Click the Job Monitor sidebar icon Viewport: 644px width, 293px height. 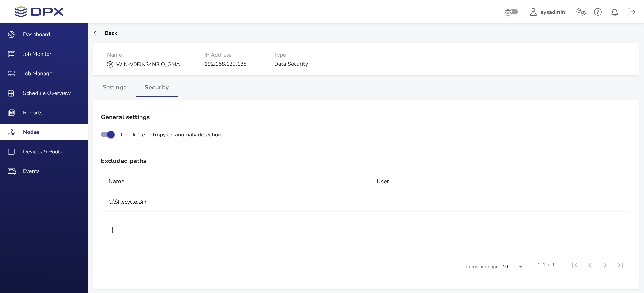pos(11,54)
